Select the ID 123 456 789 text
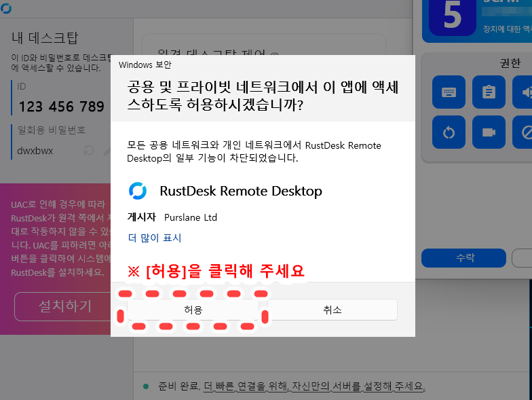 pos(61,107)
